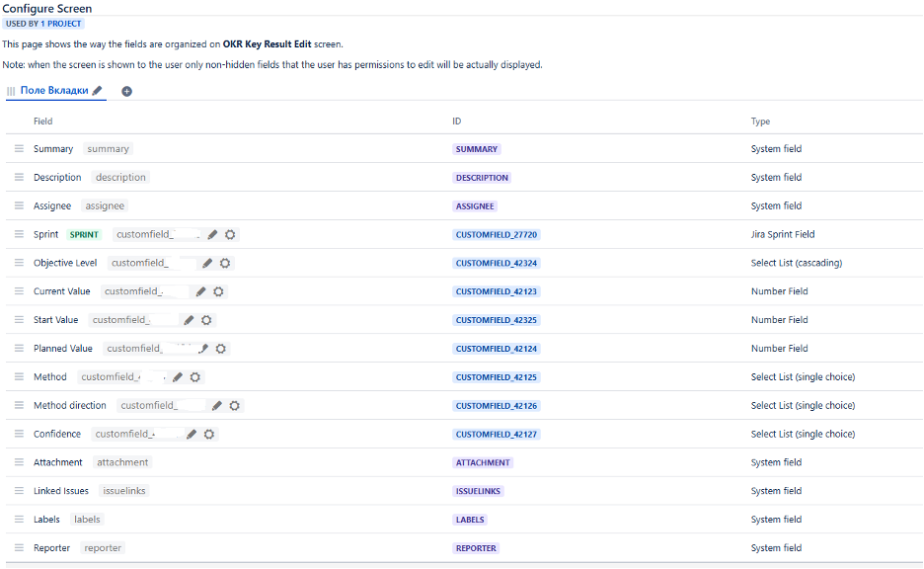The height and width of the screenshot is (569, 924).
Task: Open the Method field gear menu
Action: [x=194, y=376]
